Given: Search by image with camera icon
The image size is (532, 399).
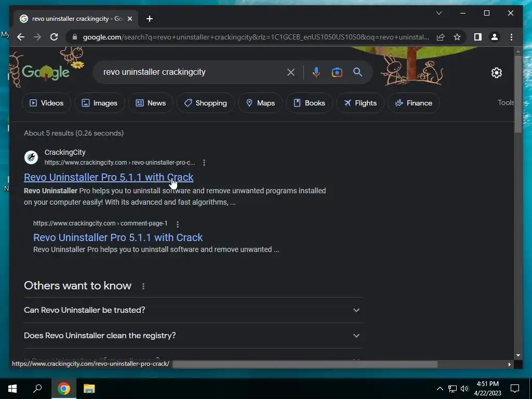Looking at the screenshot, I should click(x=337, y=72).
